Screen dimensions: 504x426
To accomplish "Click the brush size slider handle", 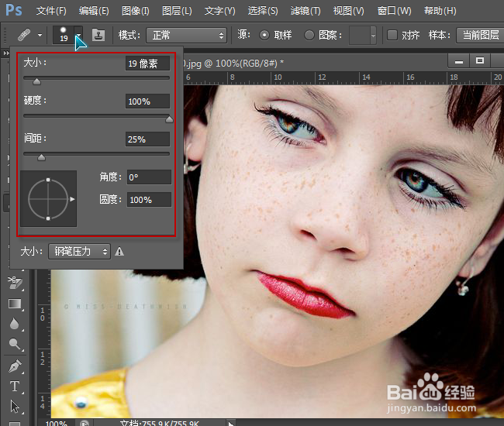I will coord(37,82).
